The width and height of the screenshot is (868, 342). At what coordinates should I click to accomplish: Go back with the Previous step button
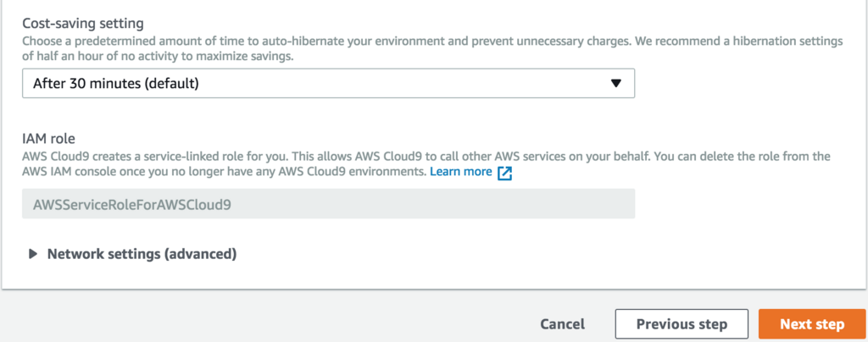682,323
